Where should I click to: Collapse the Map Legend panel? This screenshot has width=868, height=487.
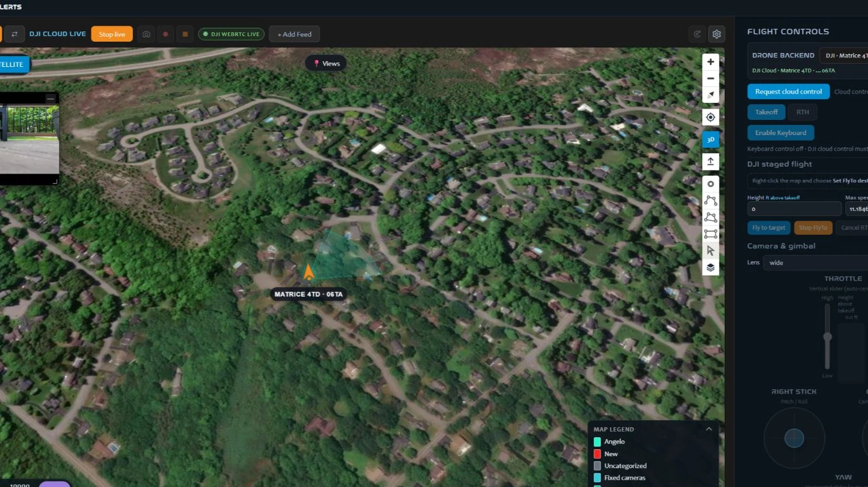(708, 429)
